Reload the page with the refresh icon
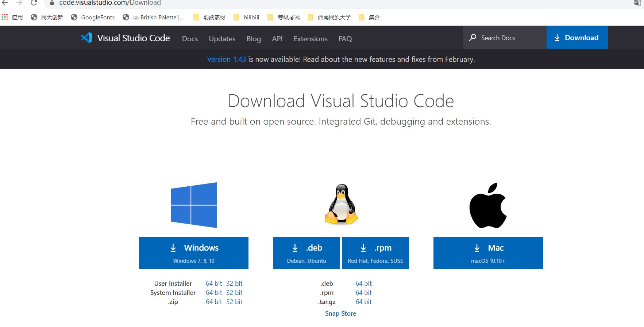Image resolution: width=644 pixels, height=327 pixels. pos(34,3)
